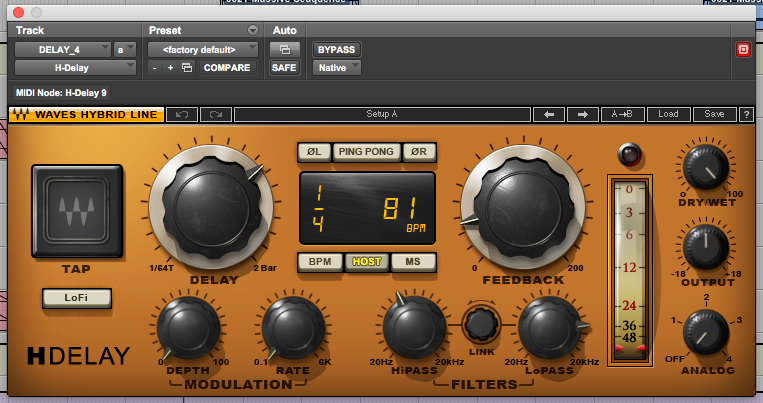This screenshot has width=763, height=403.
Task: Tap tempo with the Waves TAP pad
Action: tap(77, 211)
